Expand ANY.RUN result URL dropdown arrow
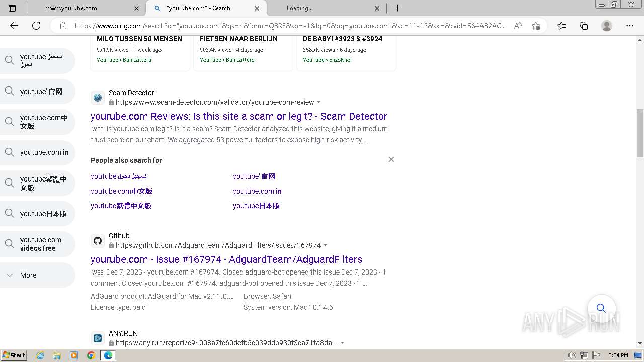This screenshot has width=644, height=362. click(343, 343)
